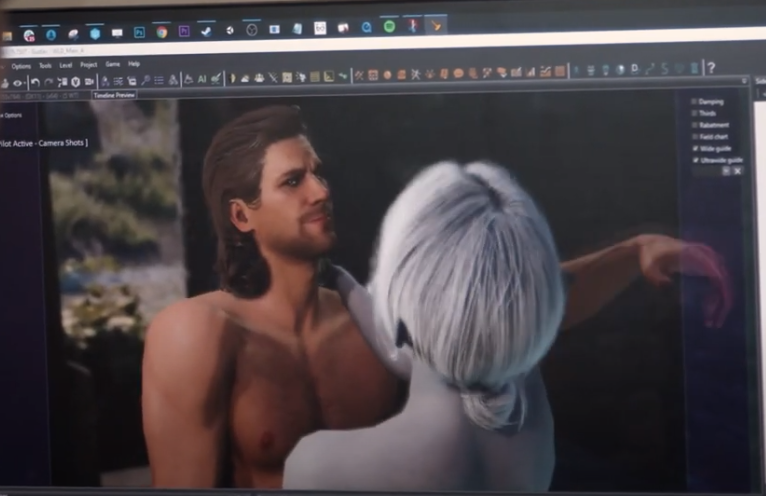The width and height of the screenshot is (766, 496).
Task: Click the shield-shaped toolbar icon
Action: pyautogui.click(x=75, y=81)
